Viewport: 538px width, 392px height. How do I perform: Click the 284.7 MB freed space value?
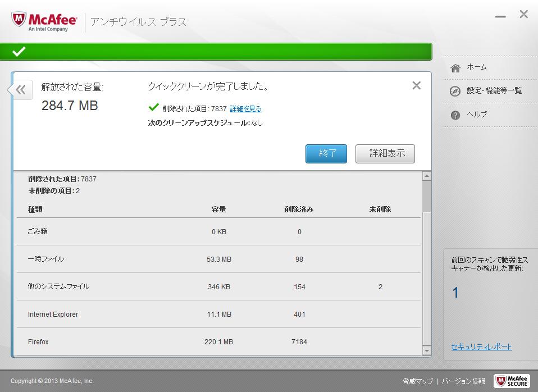tap(70, 106)
